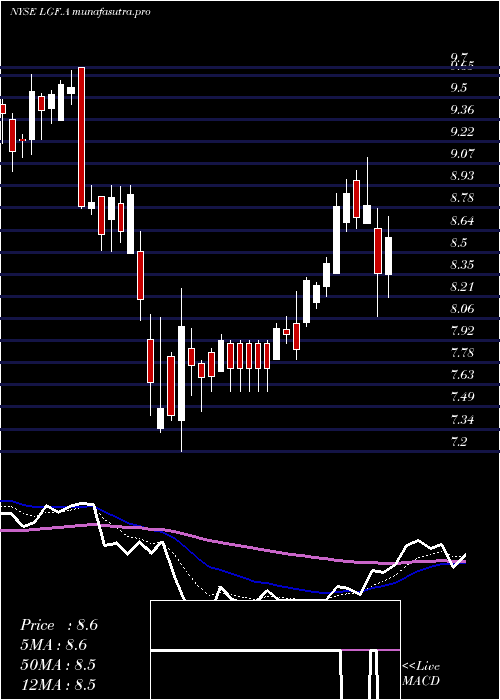Click the 7.78 price axis label

(462, 353)
